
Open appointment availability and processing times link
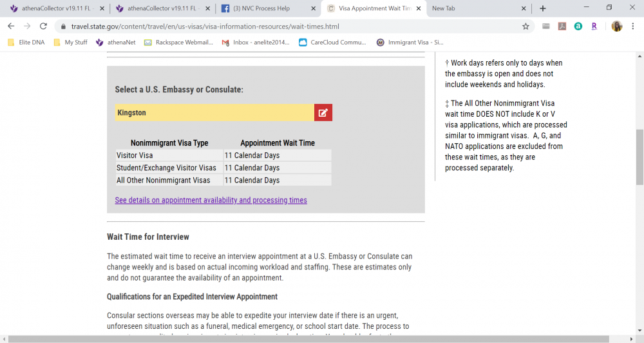click(x=211, y=201)
